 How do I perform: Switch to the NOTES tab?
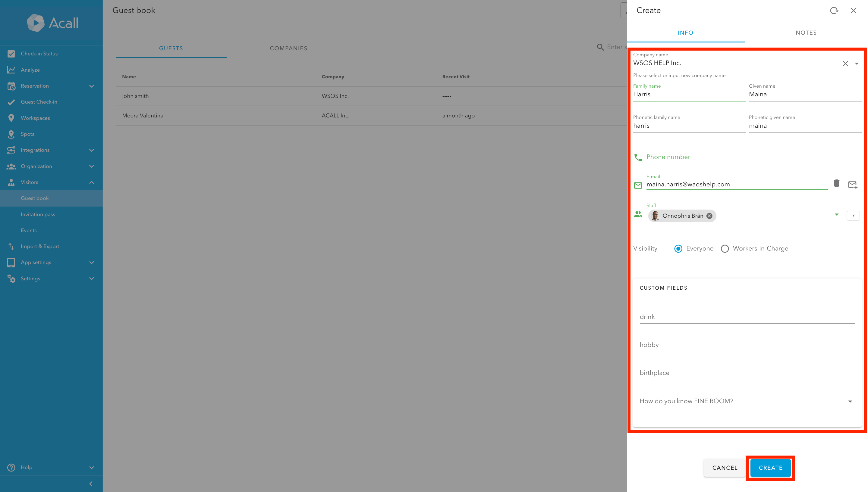(x=806, y=33)
